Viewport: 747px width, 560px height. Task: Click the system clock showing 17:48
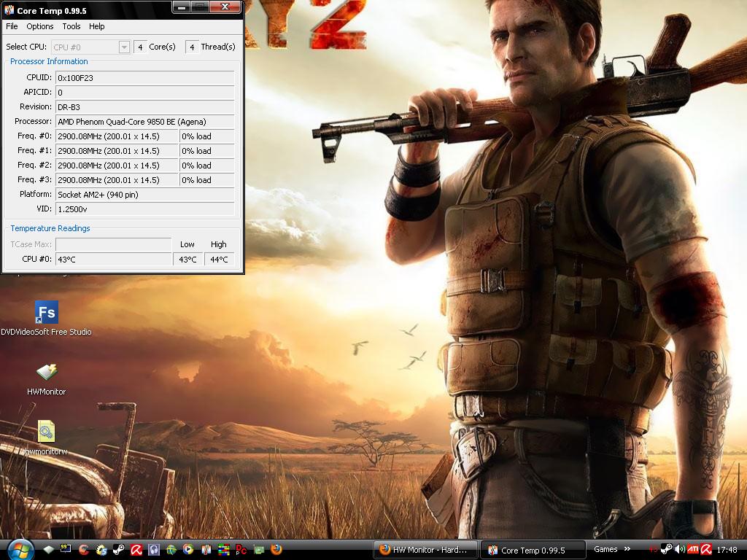coord(727,550)
